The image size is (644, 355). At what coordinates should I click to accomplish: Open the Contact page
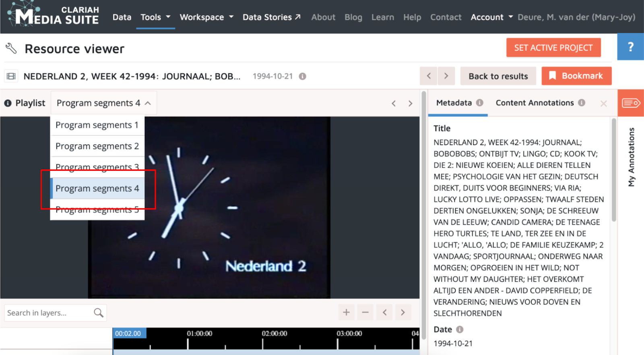446,17
